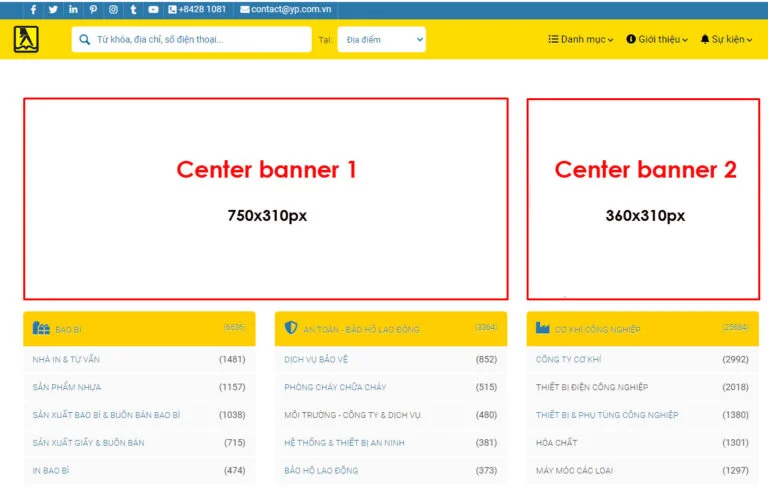Open the BAO BÌ category header
The height and width of the screenshot is (489, 768).
coord(69,329)
